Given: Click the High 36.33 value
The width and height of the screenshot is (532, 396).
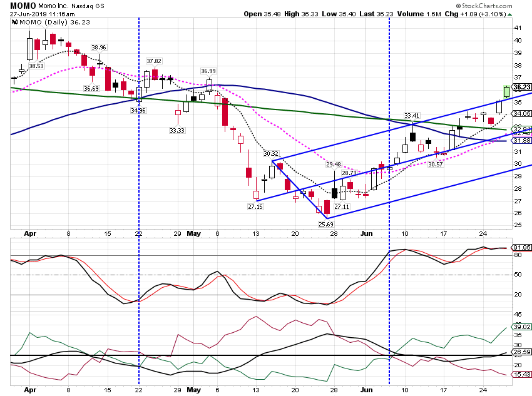Looking at the screenshot, I should click(x=301, y=14).
